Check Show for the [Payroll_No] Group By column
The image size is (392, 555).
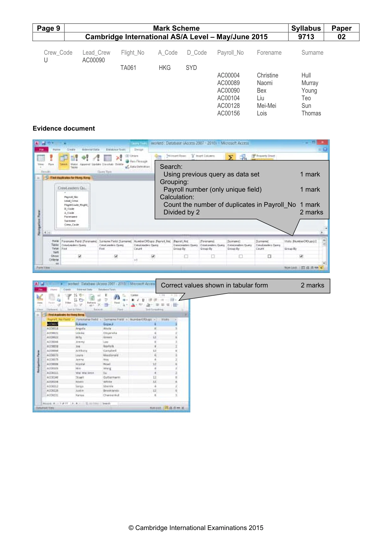pyautogui.click(x=186, y=256)
